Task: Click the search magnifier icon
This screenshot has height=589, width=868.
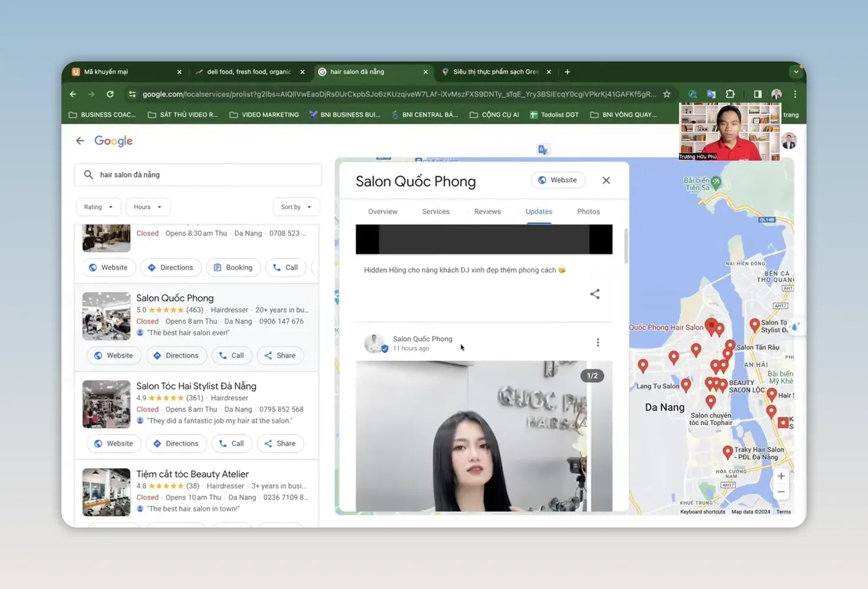Action: pyautogui.click(x=89, y=175)
